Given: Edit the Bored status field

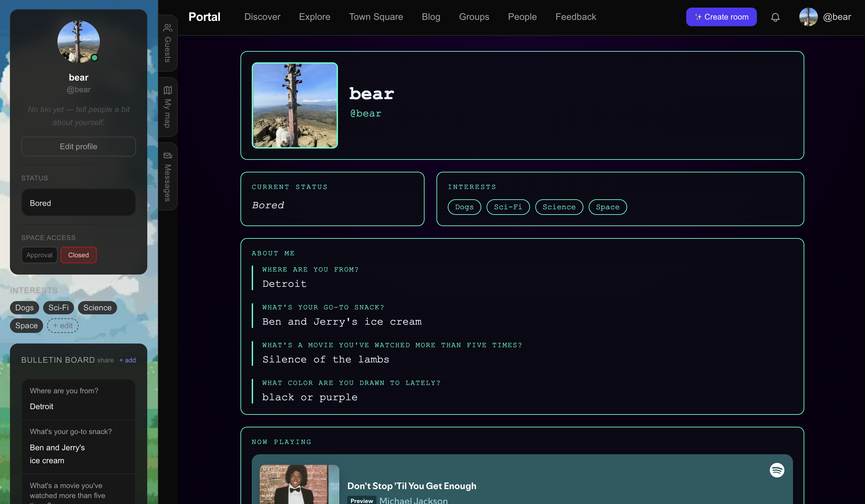Looking at the screenshot, I should coord(78,203).
